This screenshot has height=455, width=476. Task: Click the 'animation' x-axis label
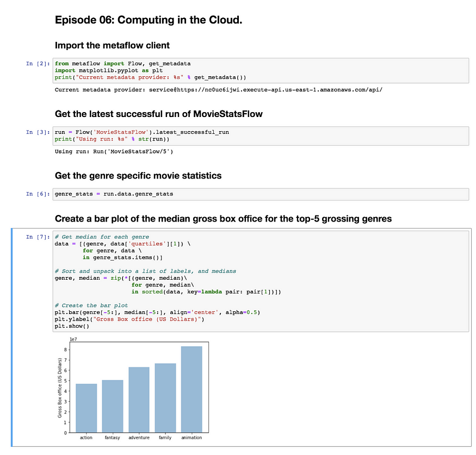[191, 438]
